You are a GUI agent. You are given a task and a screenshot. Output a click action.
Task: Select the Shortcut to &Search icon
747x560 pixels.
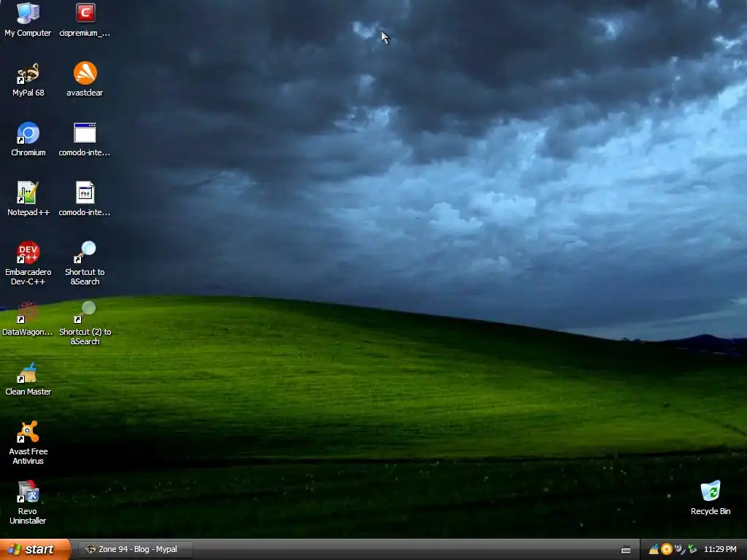tap(85, 263)
